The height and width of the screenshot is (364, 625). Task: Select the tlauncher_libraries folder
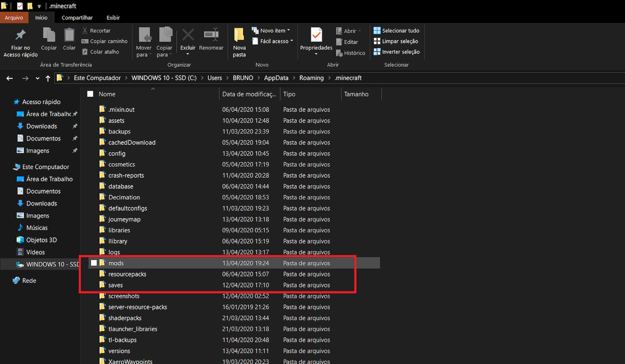click(132, 329)
